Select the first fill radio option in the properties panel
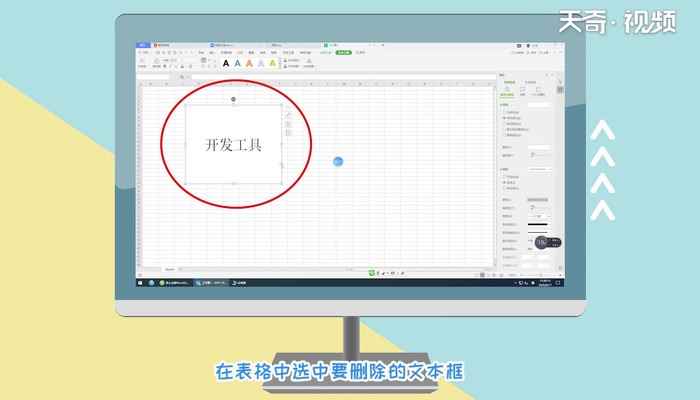This screenshot has height=400, width=700. pyautogui.click(x=503, y=112)
